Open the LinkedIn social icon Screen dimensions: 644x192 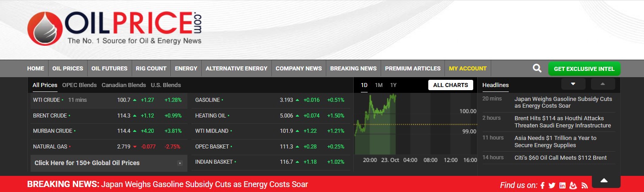point(562,185)
